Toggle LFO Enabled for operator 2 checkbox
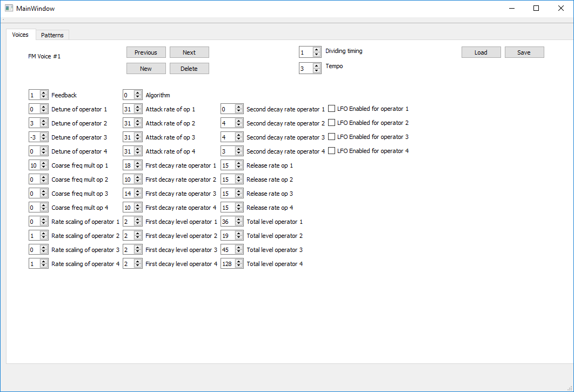Viewport: 574px width, 392px height. pos(332,123)
